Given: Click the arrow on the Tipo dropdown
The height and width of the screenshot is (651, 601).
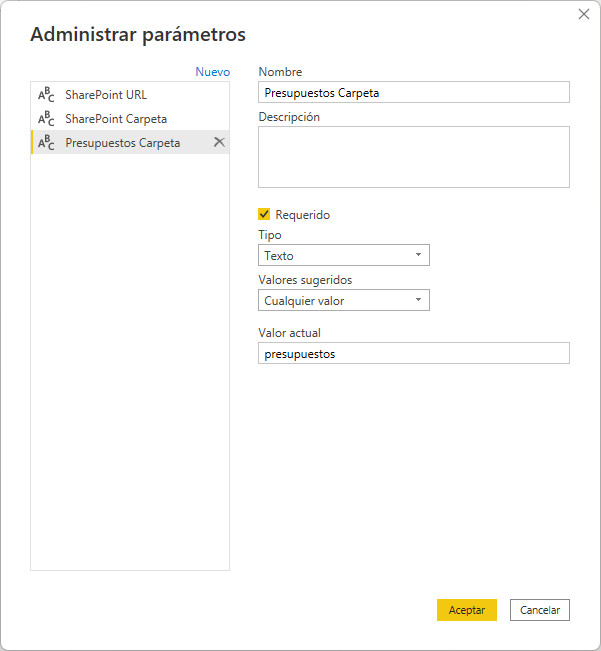Looking at the screenshot, I should [x=418, y=256].
